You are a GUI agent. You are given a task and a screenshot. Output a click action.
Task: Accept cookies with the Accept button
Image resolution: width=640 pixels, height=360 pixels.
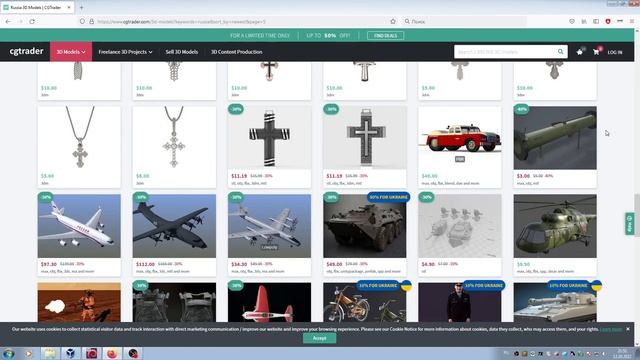click(x=320, y=338)
